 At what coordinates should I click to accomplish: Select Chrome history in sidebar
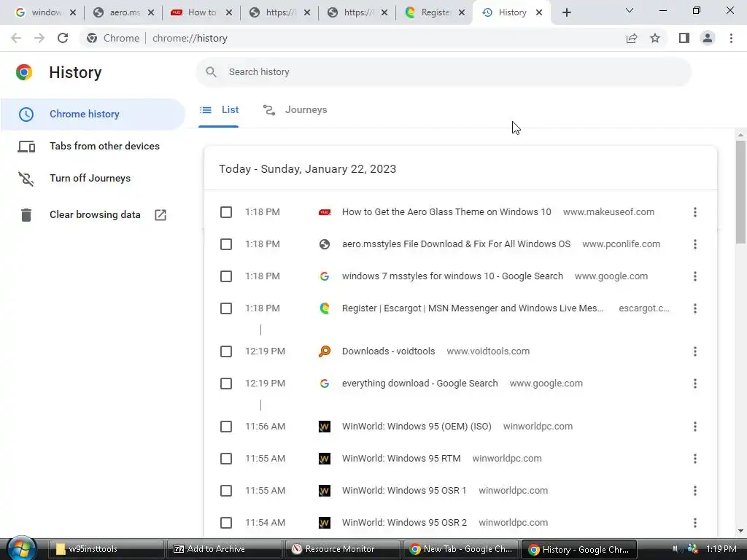click(x=93, y=114)
